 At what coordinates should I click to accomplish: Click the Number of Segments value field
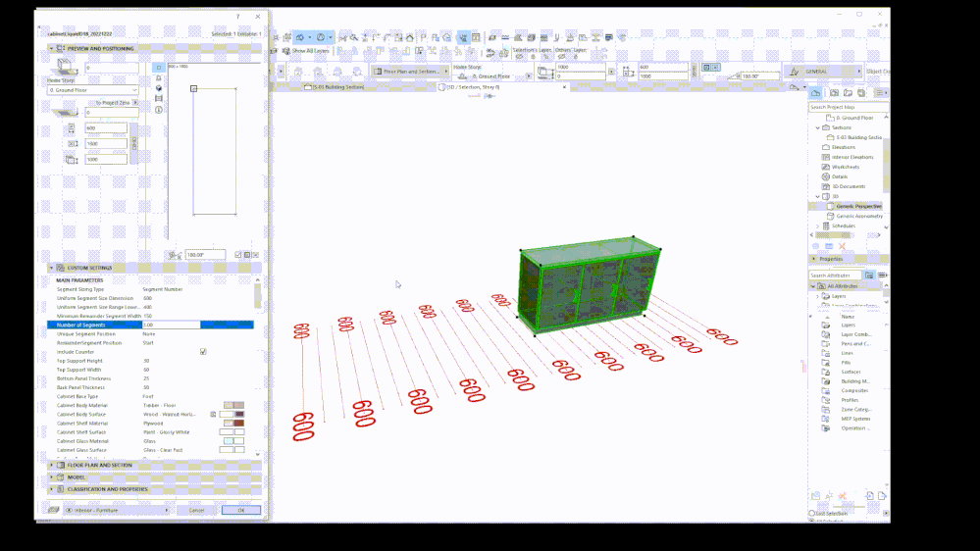pos(171,325)
